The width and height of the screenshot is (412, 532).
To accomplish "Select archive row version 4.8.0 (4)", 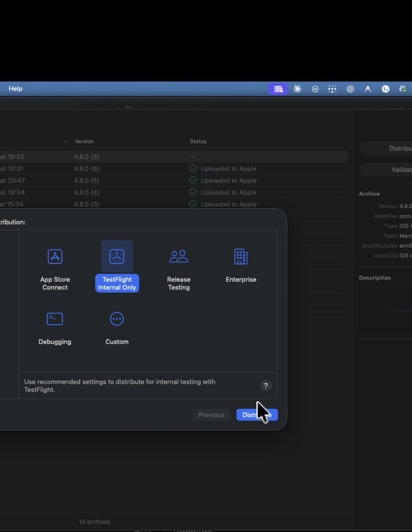I will (174, 192).
